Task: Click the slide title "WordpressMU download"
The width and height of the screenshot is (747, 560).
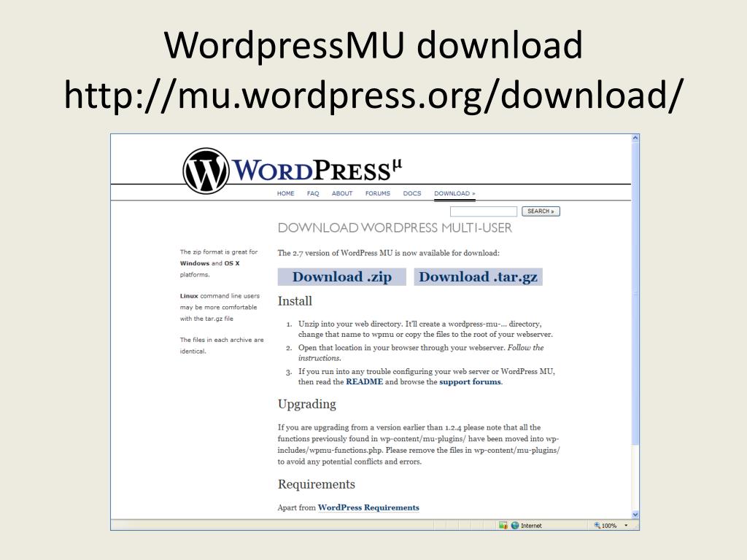Action: click(x=373, y=44)
